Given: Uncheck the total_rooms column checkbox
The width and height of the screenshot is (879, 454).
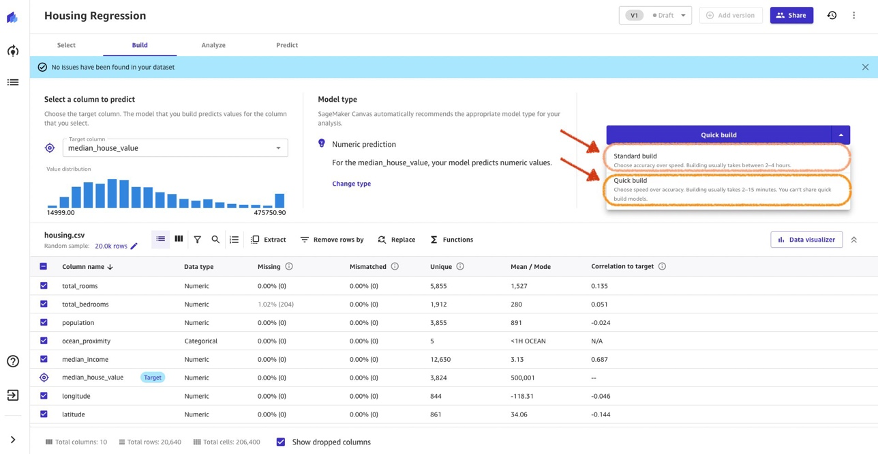Looking at the screenshot, I should [44, 286].
